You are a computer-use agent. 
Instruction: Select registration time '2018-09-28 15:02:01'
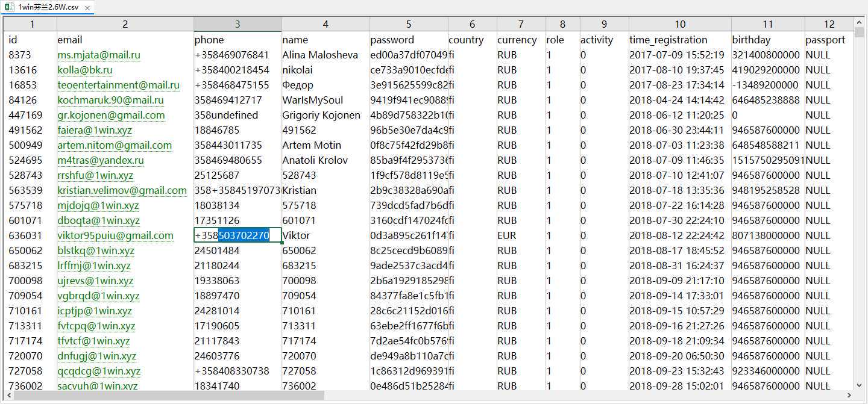(680, 386)
